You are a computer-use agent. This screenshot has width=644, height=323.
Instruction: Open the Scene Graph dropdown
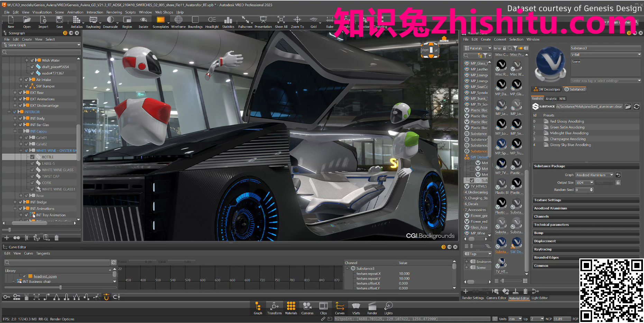pyautogui.click(x=42, y=45)
